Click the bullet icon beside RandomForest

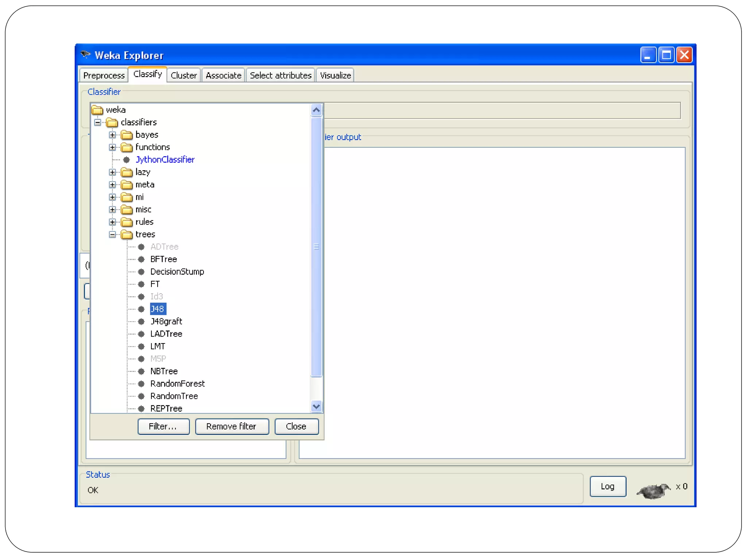142,384
